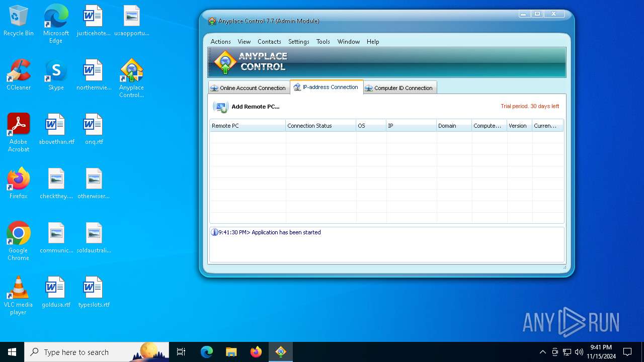Open Task View from the taskbar
Screen dimensions: 644x362
point(181,352)
